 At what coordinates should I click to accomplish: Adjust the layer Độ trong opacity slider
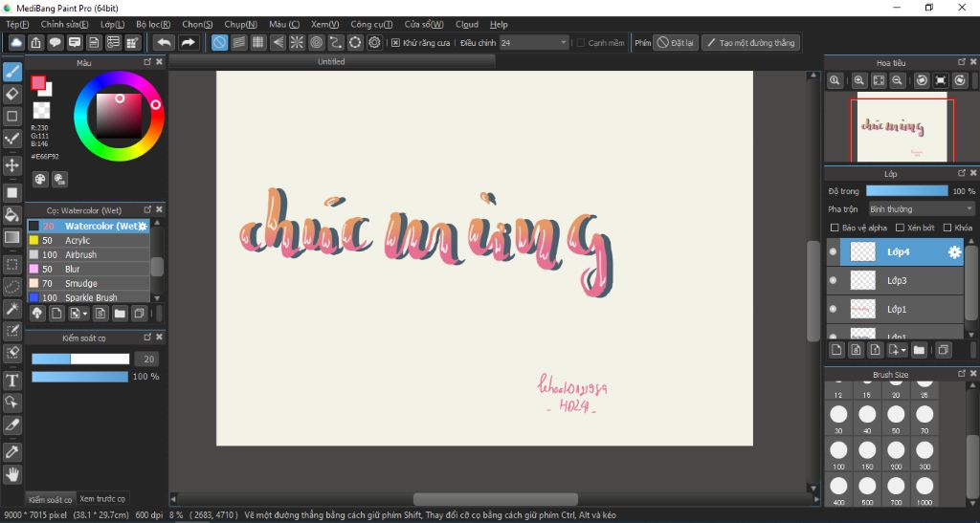coord(907,191)
